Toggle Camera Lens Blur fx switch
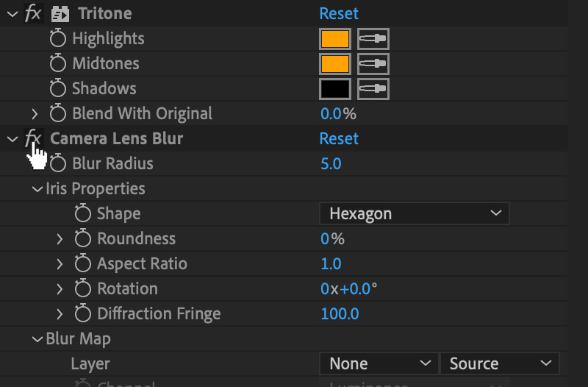Viewport: 588px width, 387px height. (x=33, y=138)
